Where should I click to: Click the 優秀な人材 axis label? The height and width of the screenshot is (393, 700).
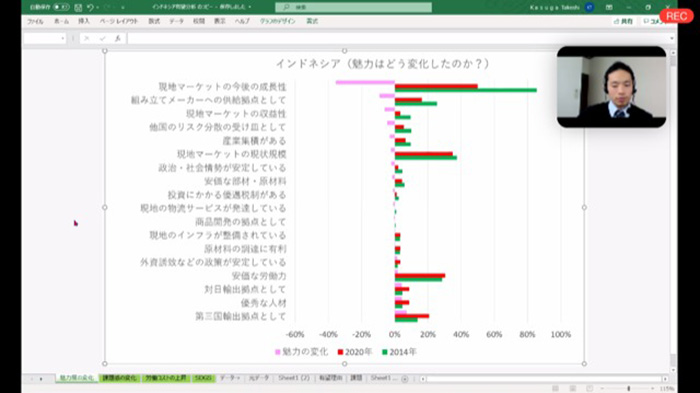coord(263,303)
